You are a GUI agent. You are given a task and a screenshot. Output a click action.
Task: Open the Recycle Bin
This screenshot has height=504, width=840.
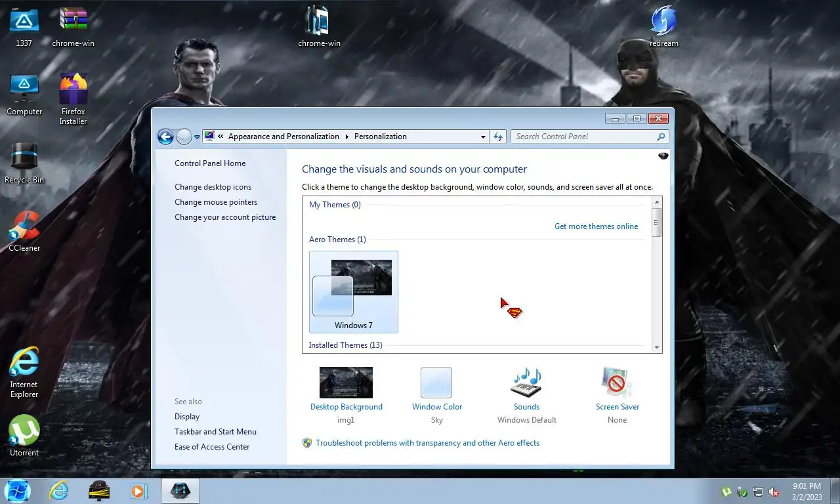(x=24, y=163)
